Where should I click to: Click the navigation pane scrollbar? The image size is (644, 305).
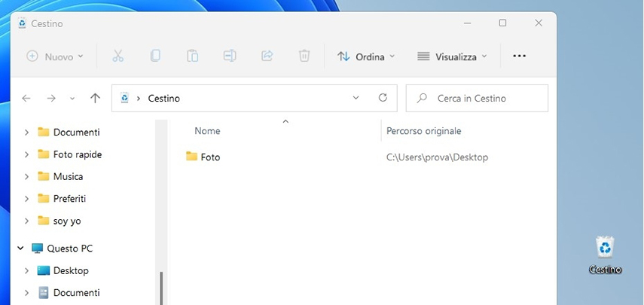(x=161, y=288)
